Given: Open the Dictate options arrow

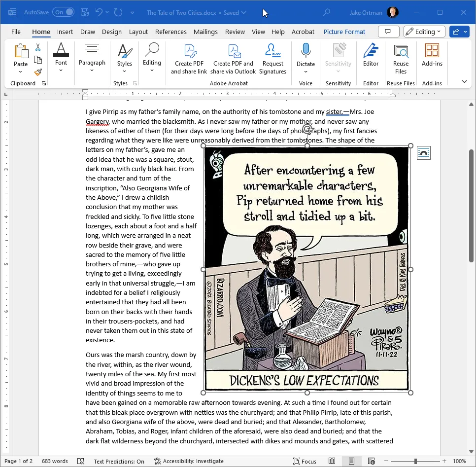Looking at the screenshot, I should pyautogui.click(x=306, y=72).
